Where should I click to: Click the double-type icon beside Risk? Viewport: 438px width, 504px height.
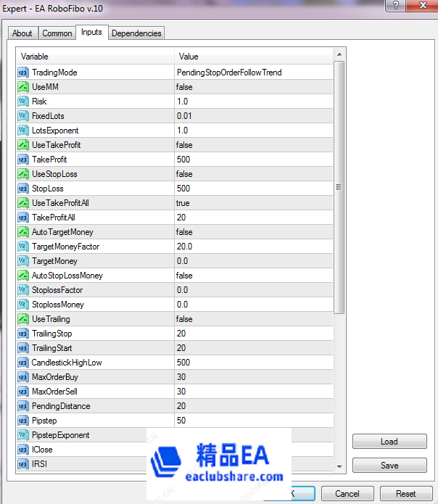click(x=22, y=102)
